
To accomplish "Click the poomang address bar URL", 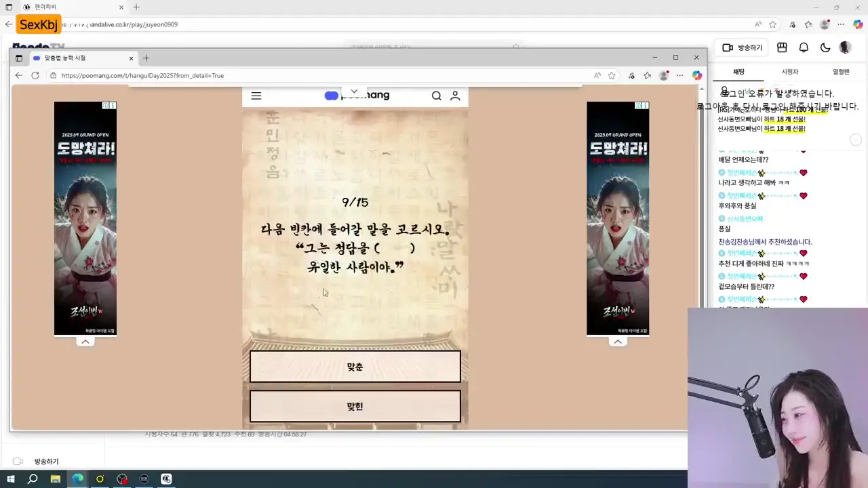I will click(x=142, y=75).
